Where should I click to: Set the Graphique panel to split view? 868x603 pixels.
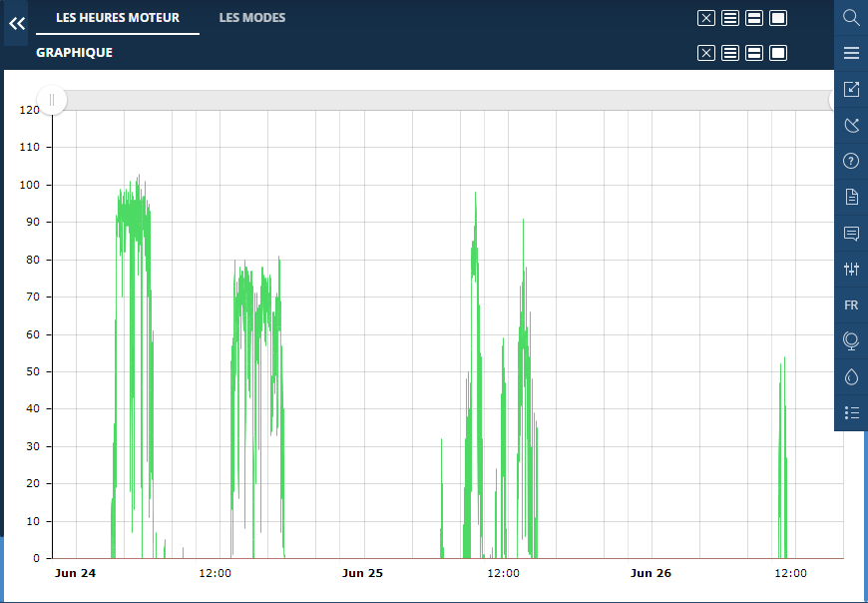tap(754, 53)
